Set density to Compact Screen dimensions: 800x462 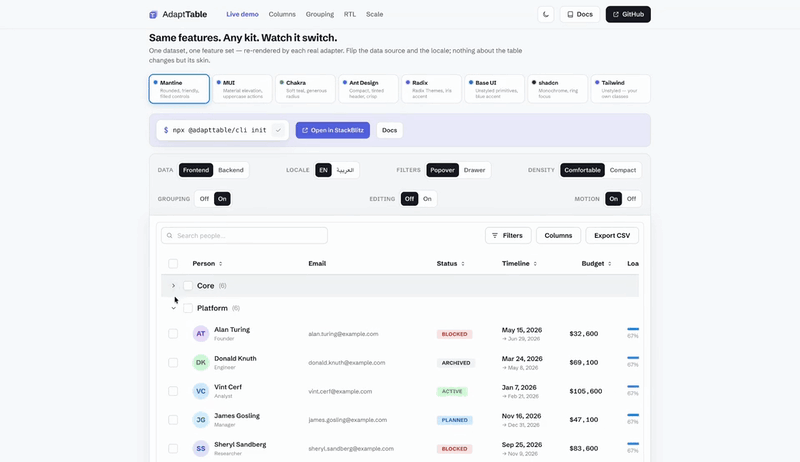click(622, 170)
